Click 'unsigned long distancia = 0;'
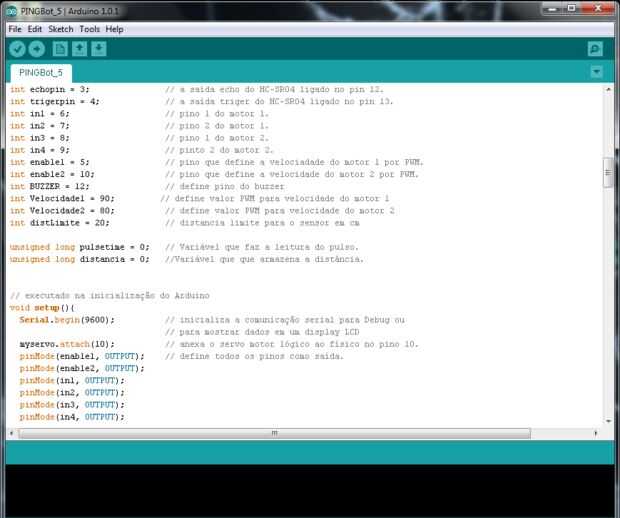Screen dimensions: 620x518 (x=80, y=259)
